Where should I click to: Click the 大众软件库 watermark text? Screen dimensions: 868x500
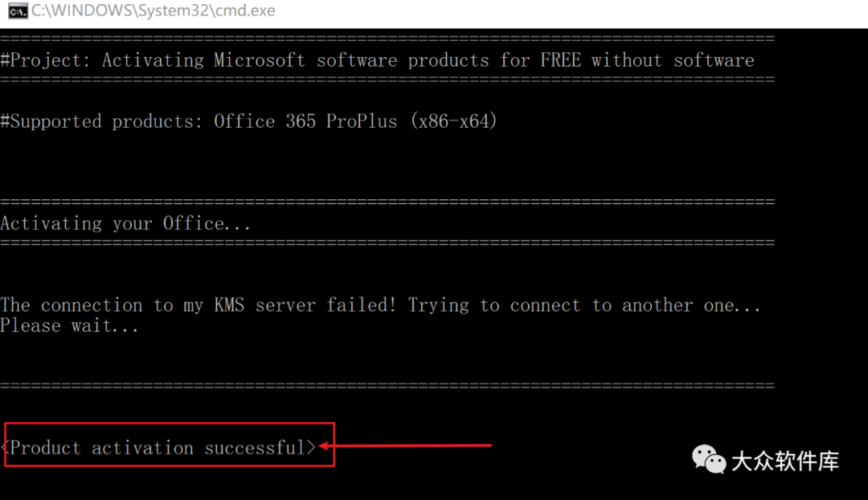click(784, 461)
